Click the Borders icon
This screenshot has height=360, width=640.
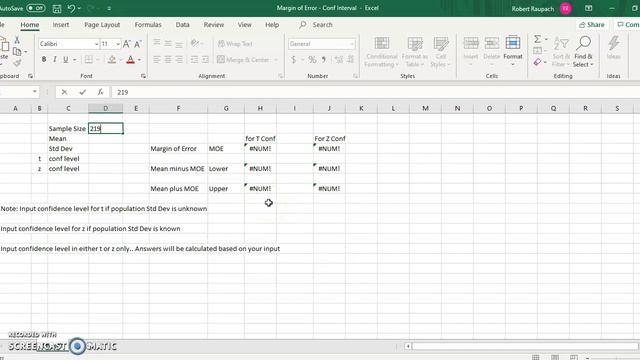[89, 60]
